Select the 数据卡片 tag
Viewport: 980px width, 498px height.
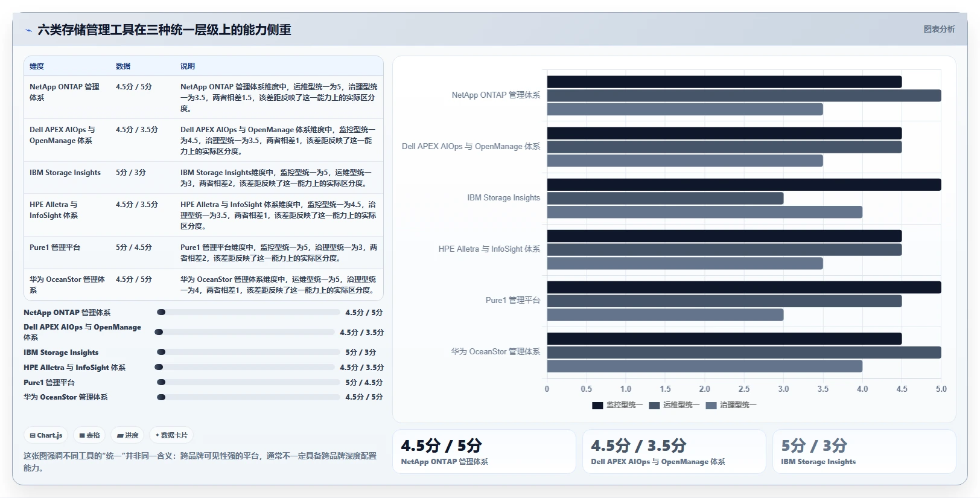pos(171,435)
